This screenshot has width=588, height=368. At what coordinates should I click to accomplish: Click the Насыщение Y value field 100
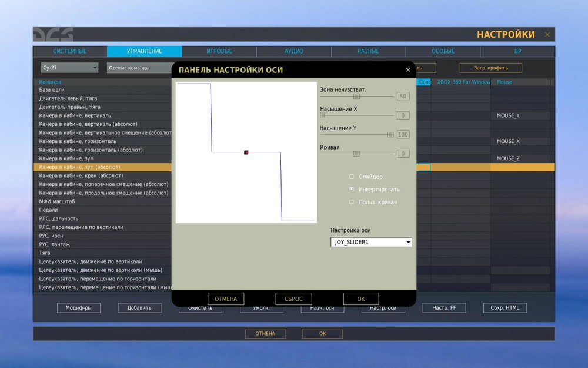pos(403,134)
